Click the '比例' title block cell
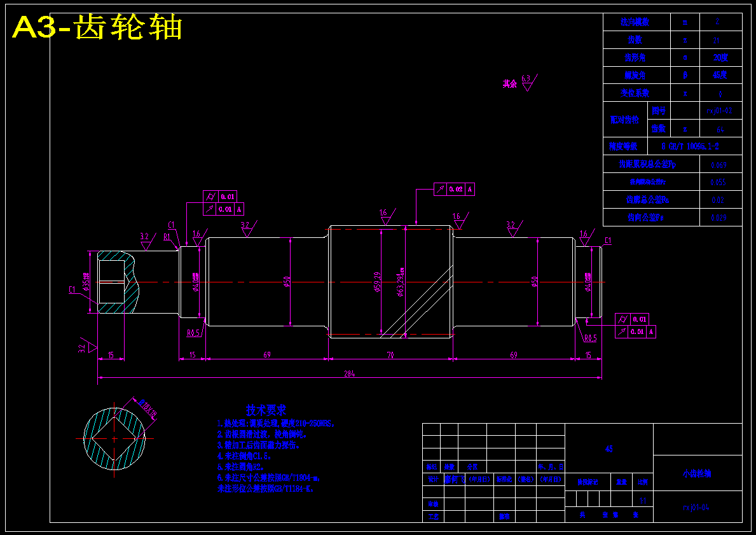The height and width of the screenshot is (535, 756). [643, 482]
